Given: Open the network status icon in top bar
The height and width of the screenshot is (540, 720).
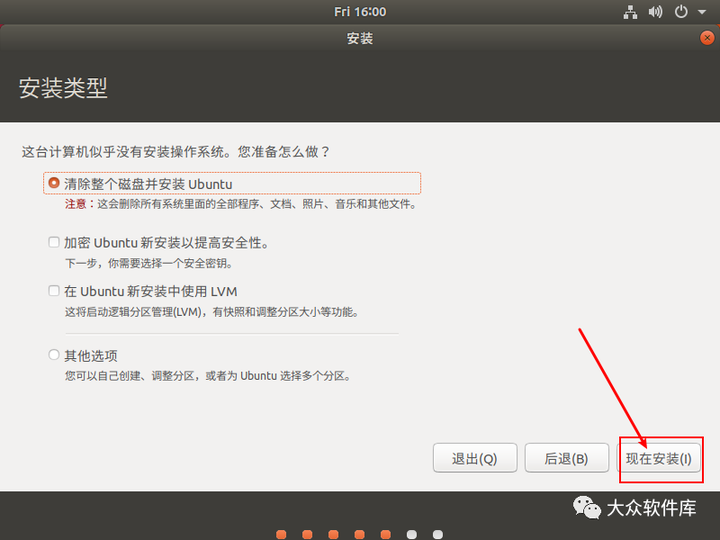Looking at the screenshot, I should pyautogui.click(x=630, y=12).
